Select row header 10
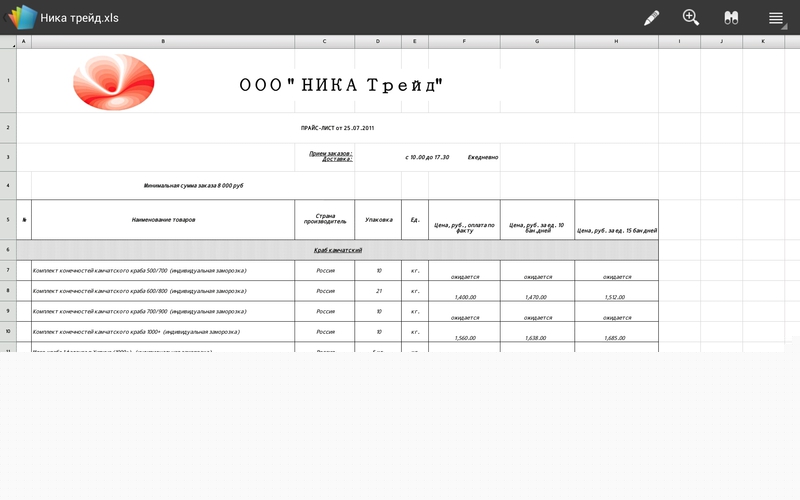Screen dimensions: 800x500 8,332
